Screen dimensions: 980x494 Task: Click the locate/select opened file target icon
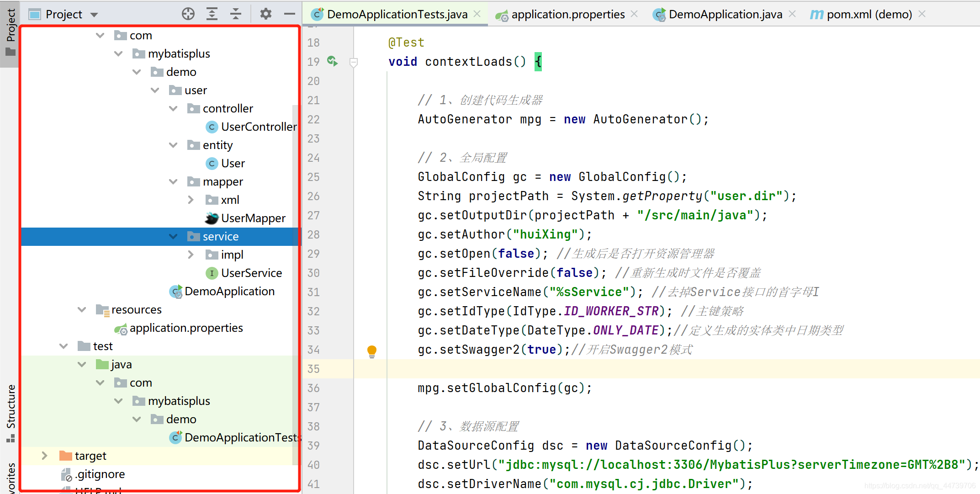click(x=188, y=14)
